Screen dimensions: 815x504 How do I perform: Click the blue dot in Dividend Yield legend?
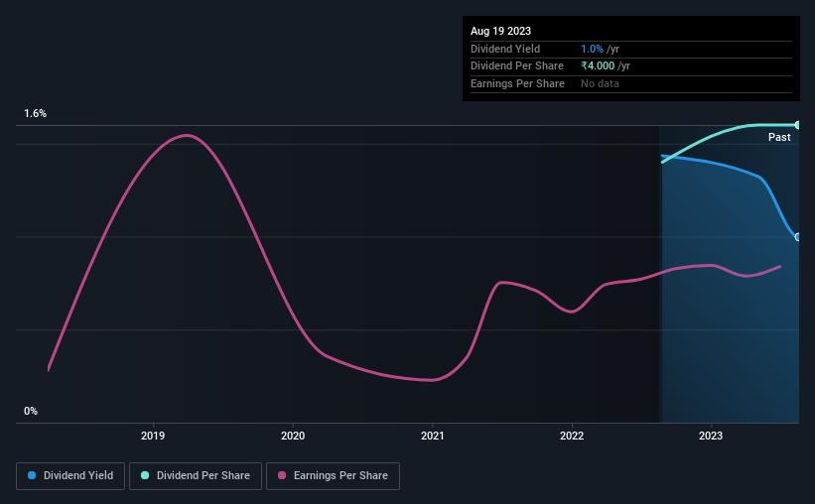click(x=33, y=476)
